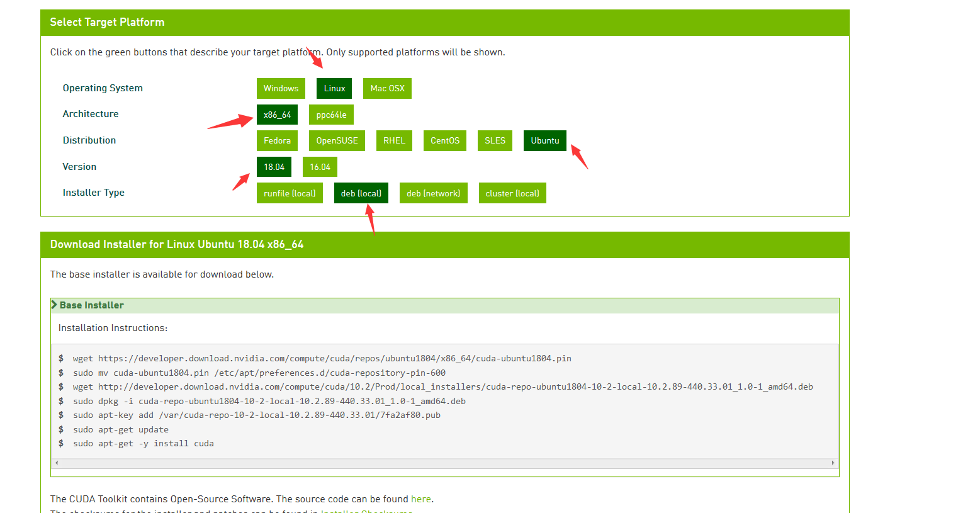
Task: Pick RHEL distribution
Action: click(x=394, y=140)
